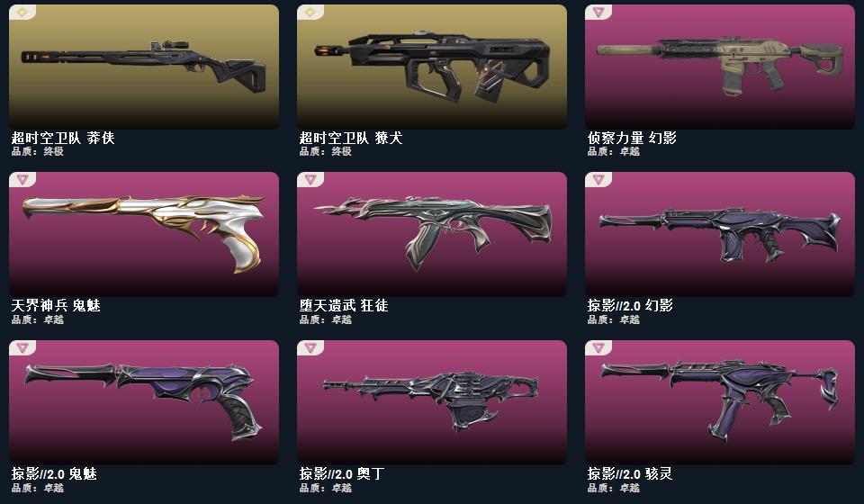Open the 掠影//2.0 鬼魅 title link
Image resolution: width=864 pixels, height=504 pixels.
click(54, 473)
